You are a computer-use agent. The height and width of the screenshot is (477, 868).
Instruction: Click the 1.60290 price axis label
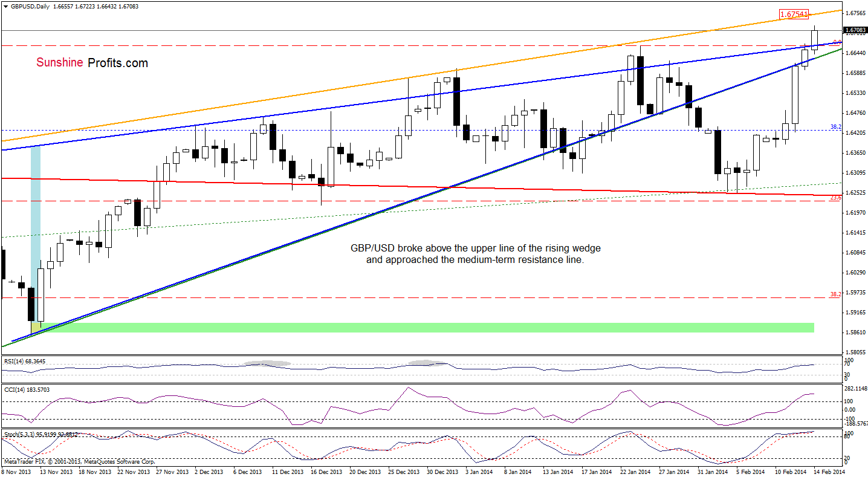click(855, 273)
